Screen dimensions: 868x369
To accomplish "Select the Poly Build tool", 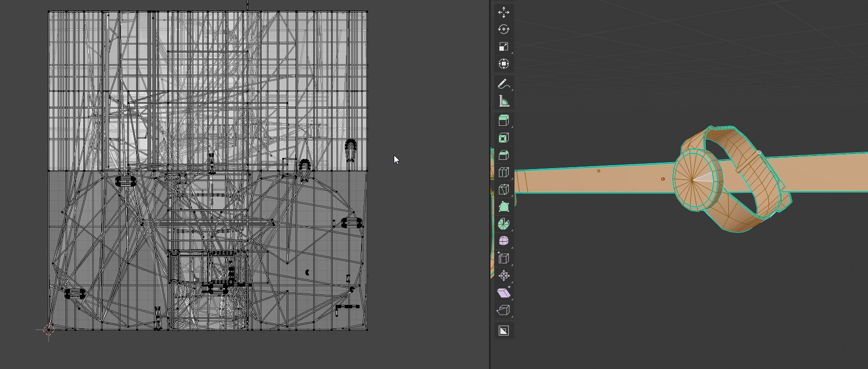I will 503,207.
